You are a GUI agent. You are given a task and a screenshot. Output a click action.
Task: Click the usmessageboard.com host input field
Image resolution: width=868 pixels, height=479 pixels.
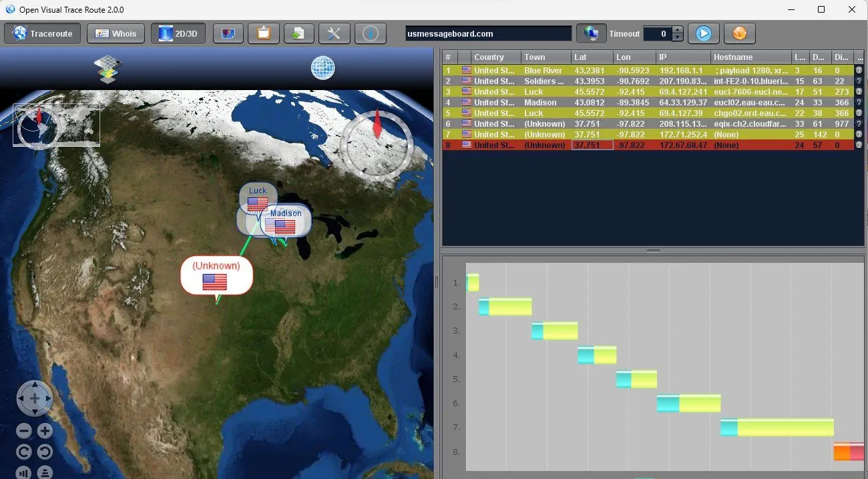click(488, 33)
